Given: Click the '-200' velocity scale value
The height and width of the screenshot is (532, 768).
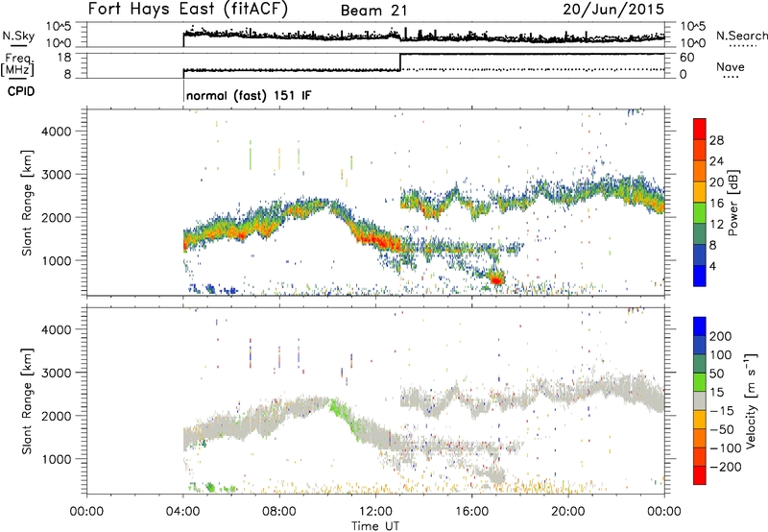Looking at the screenshot, I should 725,467.
